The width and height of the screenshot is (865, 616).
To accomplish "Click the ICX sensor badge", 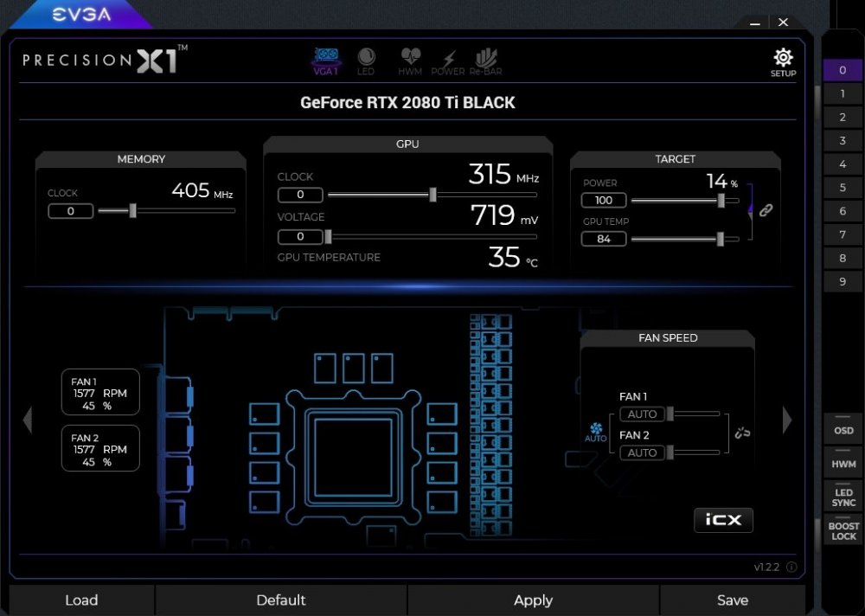I will (723, 520).
